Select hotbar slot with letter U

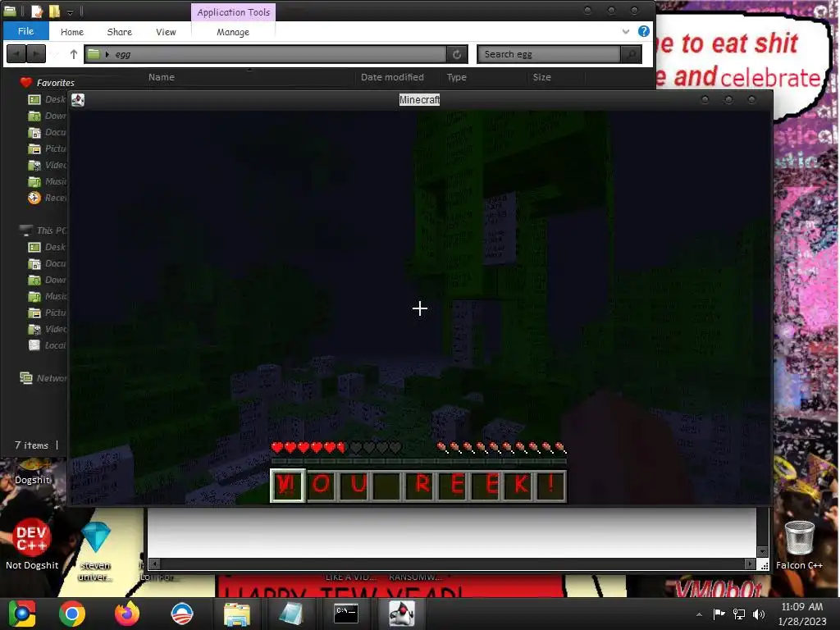click(354, 486)
